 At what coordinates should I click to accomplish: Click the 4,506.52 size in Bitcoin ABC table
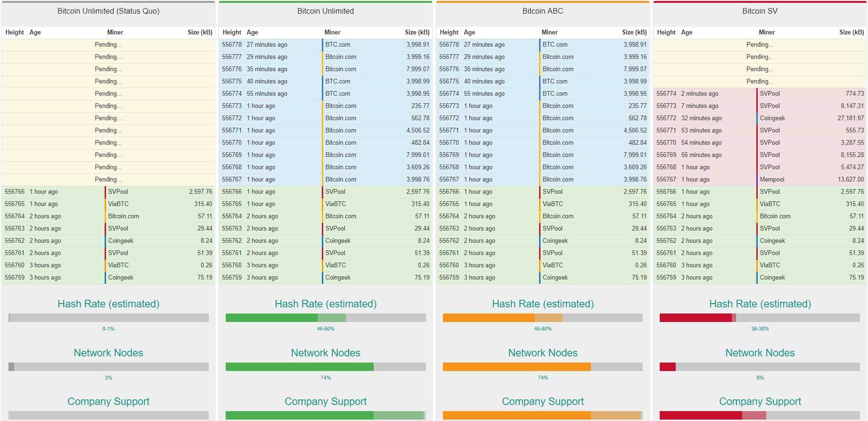(x=635, y=130)
